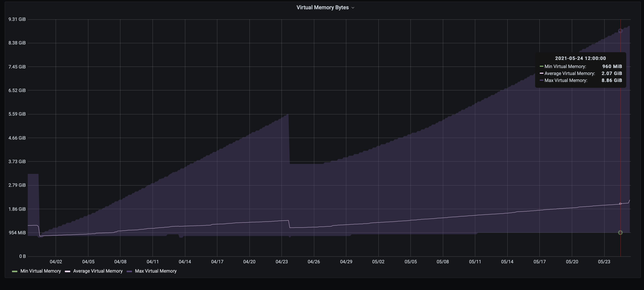Click the 9.31 GiB y-axis label

[x=17, y=19]
